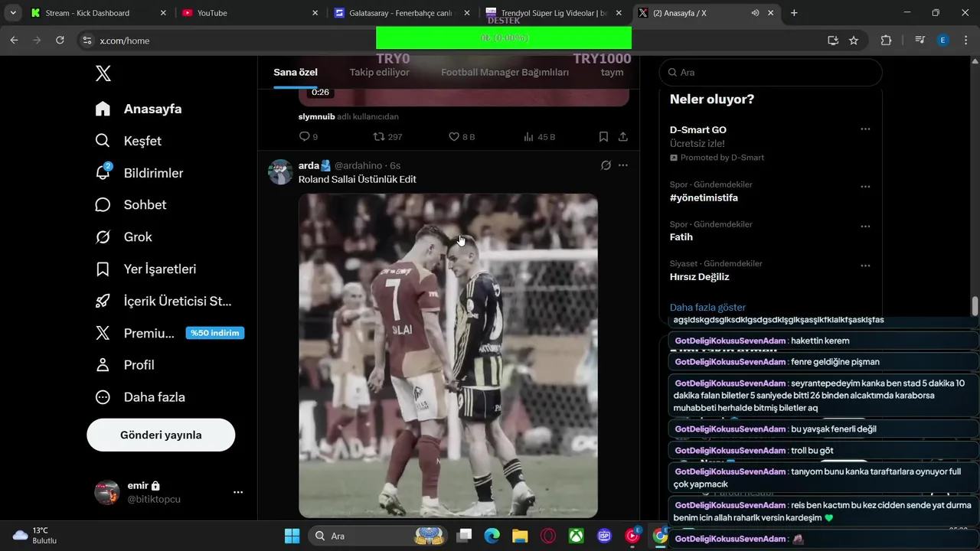Open File Explorer from taskbar

click(520, 536)
